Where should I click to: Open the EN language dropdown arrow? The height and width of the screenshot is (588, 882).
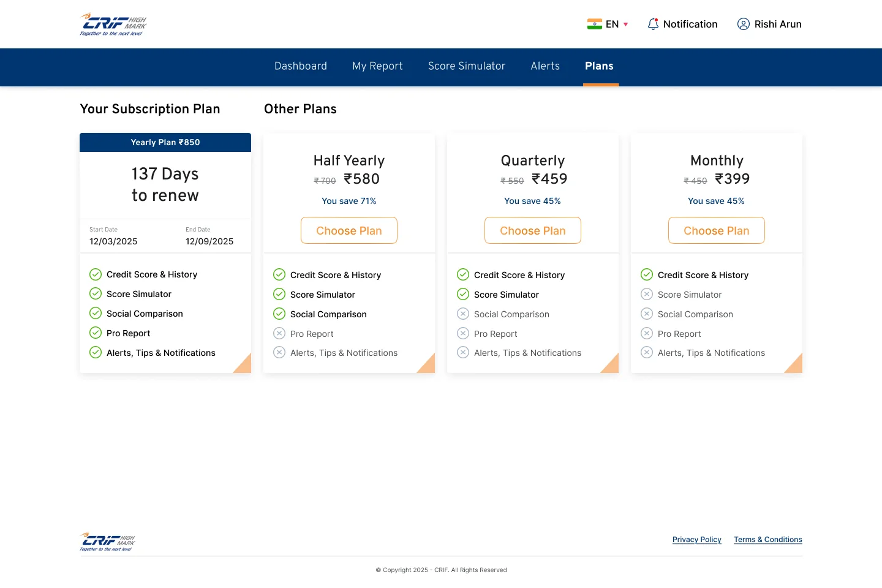point(625,24)
